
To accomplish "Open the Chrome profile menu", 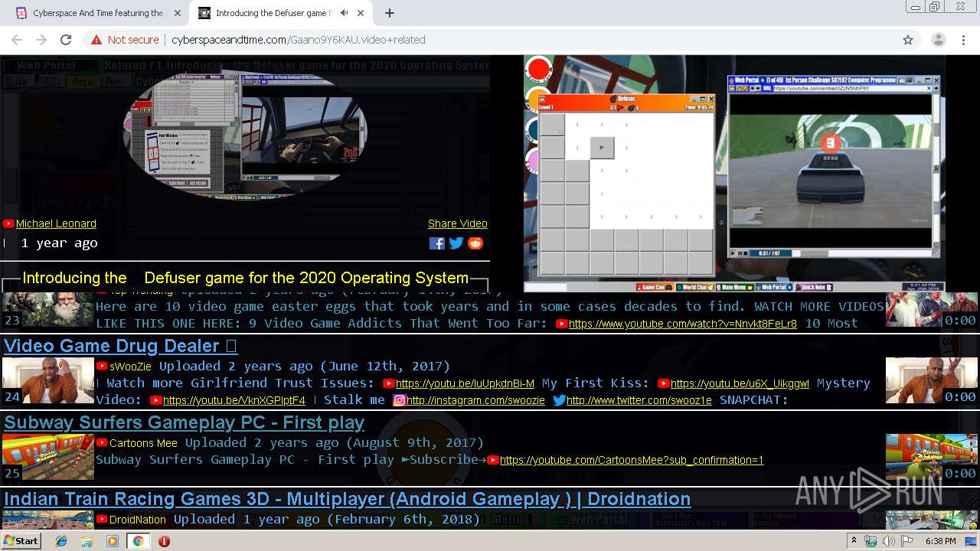I will pos(938,40).
